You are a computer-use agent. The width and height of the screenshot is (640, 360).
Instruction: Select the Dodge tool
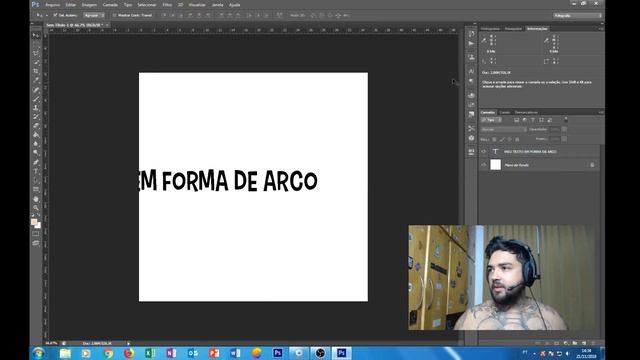[36, 153]
